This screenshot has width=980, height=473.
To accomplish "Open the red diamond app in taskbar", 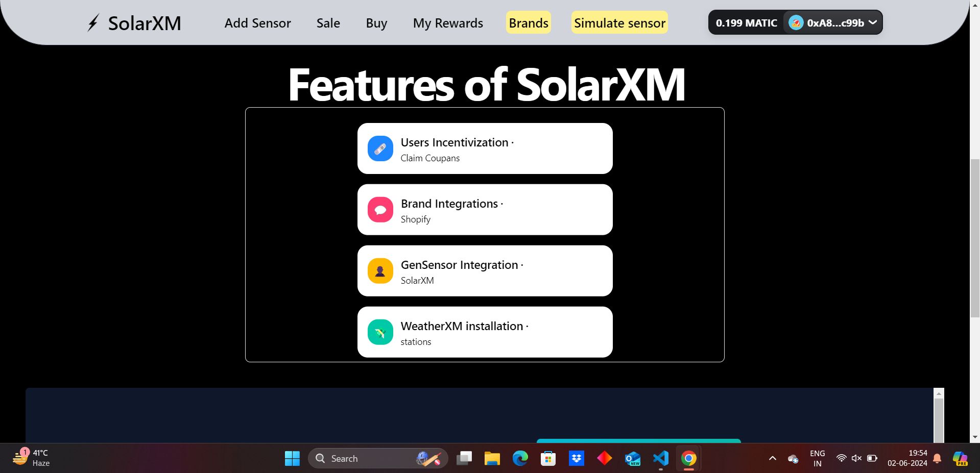I will point(605,458).
